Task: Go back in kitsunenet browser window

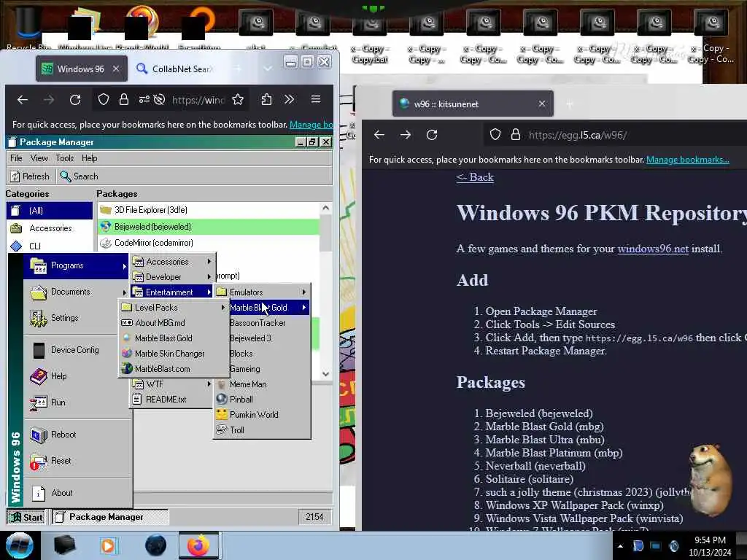Action: pos(379,135)
